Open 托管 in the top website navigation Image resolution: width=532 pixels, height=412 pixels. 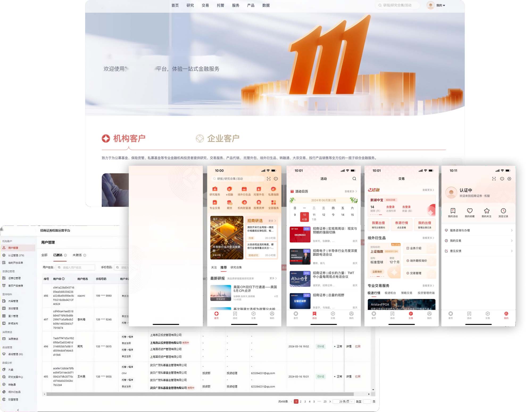[221, 5]
